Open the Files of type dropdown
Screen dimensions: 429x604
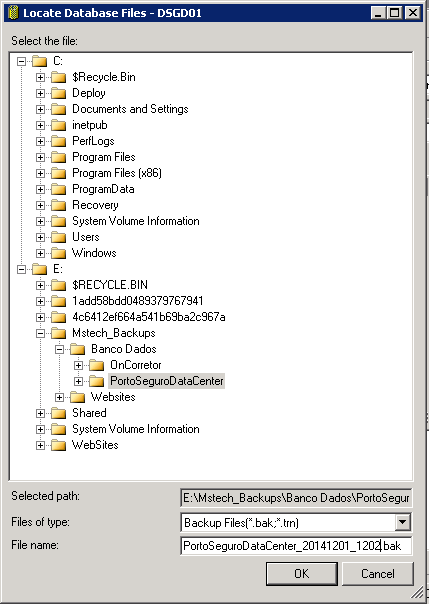click(x=402, y=522)
